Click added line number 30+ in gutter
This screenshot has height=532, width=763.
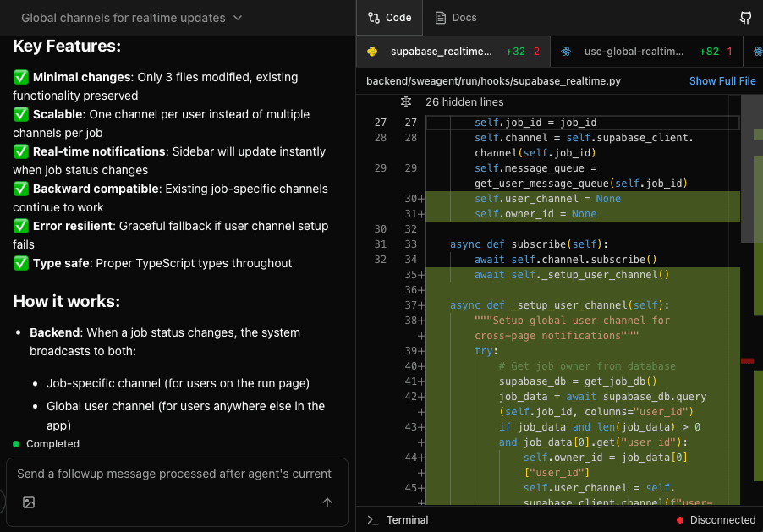coord(414,199)
